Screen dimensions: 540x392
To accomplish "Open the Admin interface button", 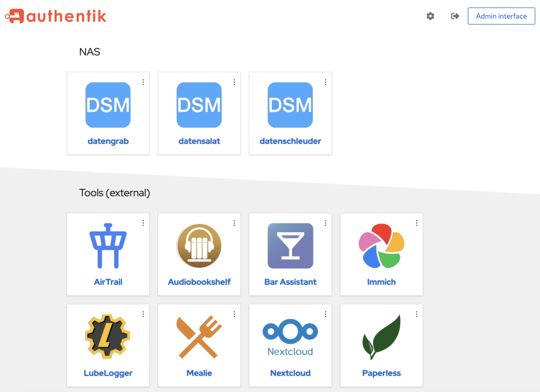I will (501, 16).
